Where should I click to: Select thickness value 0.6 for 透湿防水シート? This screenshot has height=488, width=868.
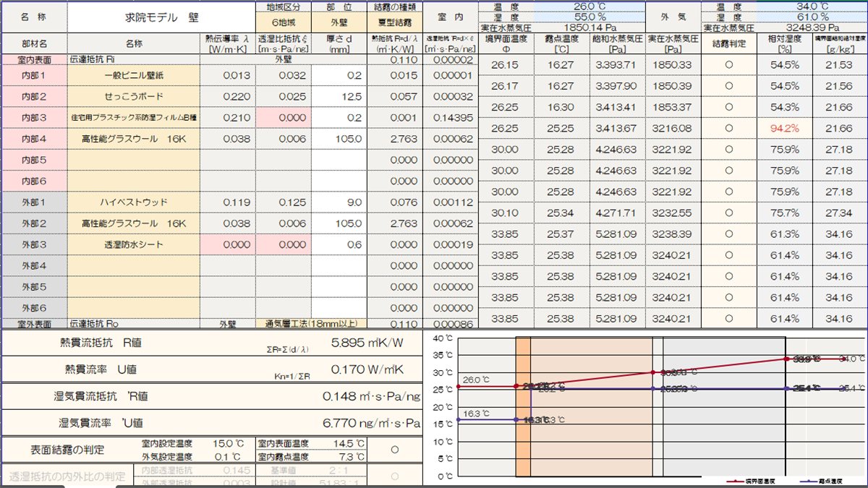pyautogui.click(x=339, y=244)
